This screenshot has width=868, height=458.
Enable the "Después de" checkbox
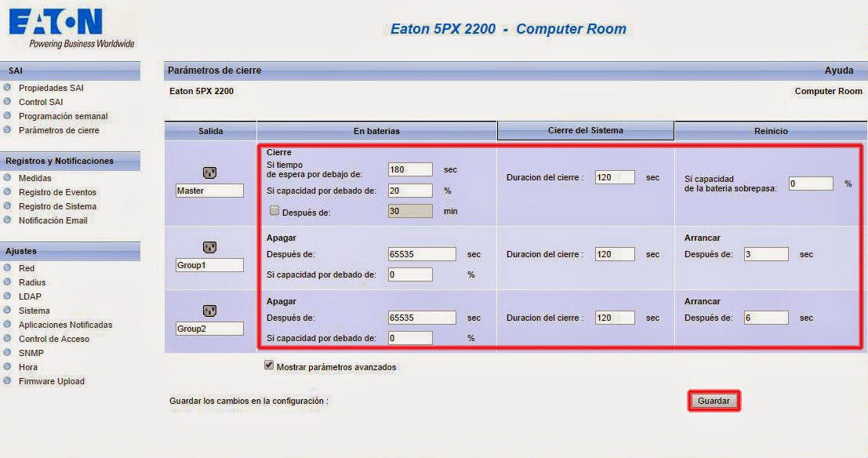click(x=274, y=211)
